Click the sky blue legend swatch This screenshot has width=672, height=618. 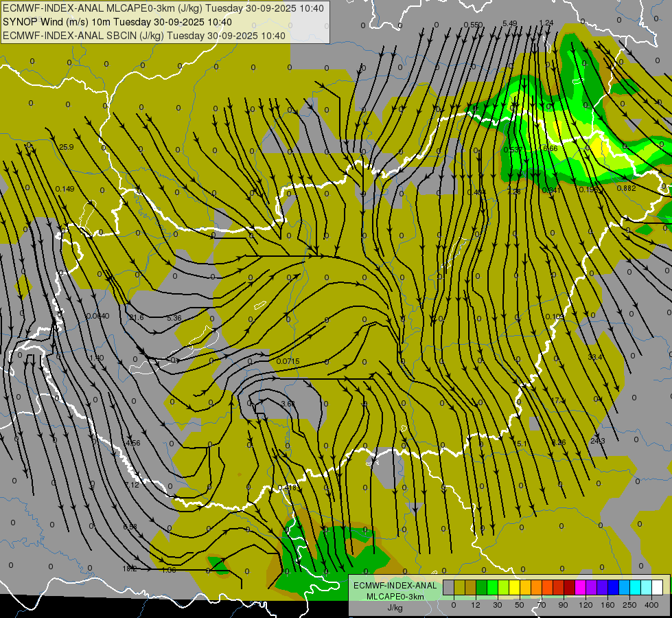pos(625,587)
